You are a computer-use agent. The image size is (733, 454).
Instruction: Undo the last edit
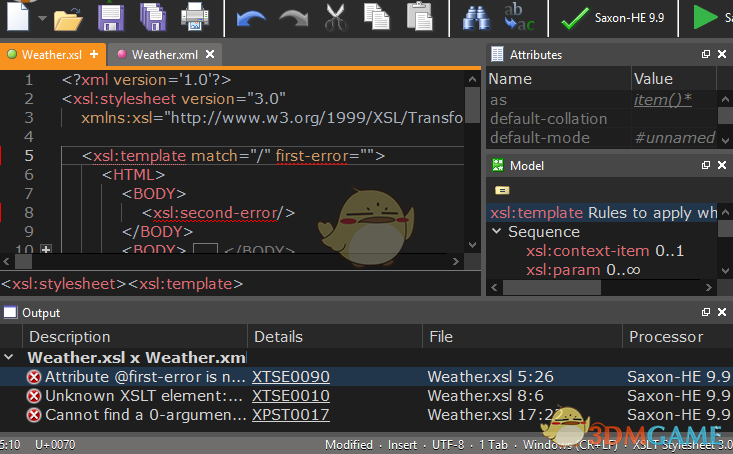(250, 18)
